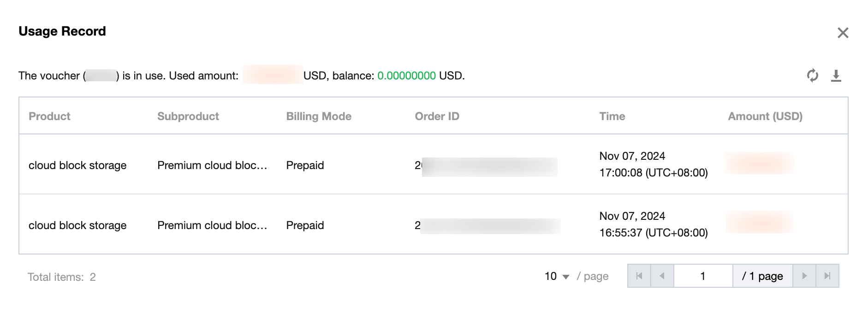Select the second row's Order ID

tap(488, 226)
